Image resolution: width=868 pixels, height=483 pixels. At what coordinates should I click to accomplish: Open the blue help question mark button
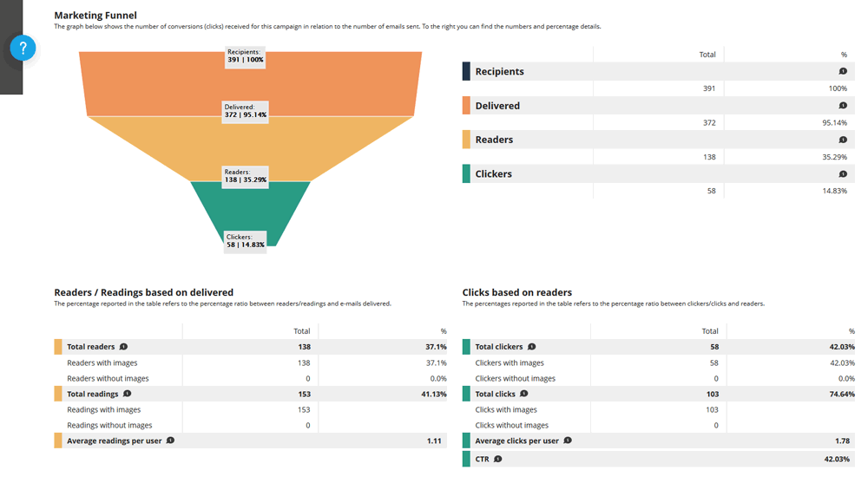(x=23, y=48)
